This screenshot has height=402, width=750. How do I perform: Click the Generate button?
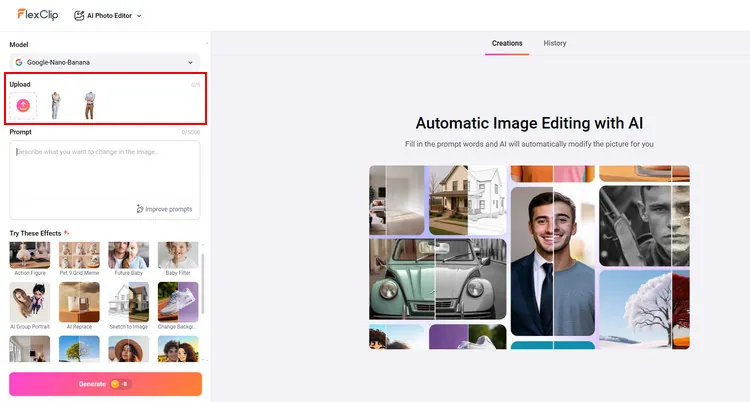click(105, 384)
